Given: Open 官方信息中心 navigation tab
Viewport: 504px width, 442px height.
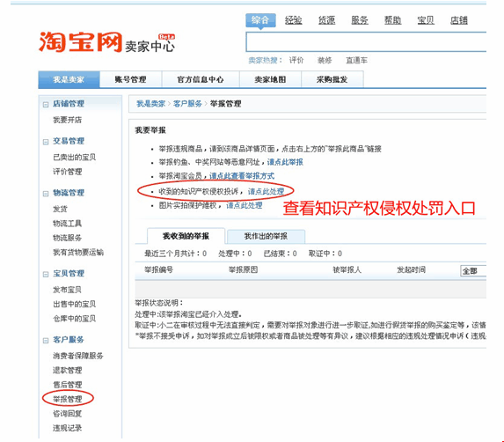Looking at the screenshot, I should coord(201,79).
